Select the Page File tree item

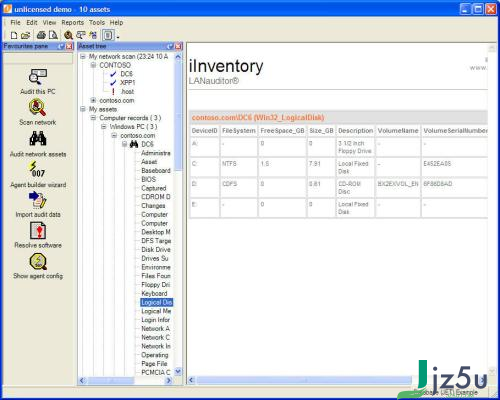click(154, 364)
